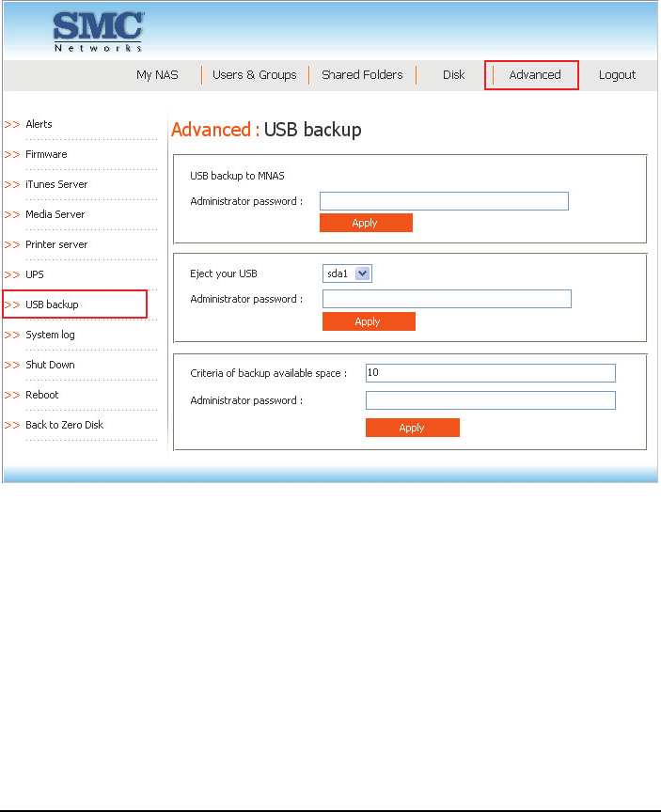The image size is (661, 812).
Task: Click the double-arrow icon beside Alerts
Action: 12,124
